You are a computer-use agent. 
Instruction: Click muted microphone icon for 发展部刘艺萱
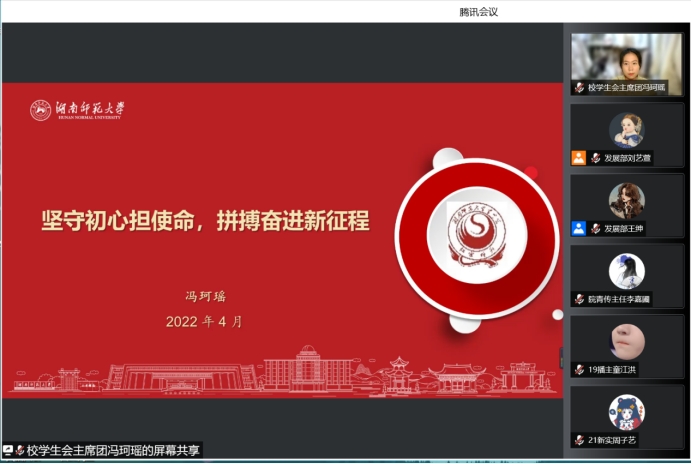pyautogui.click(x=595, y=158)
